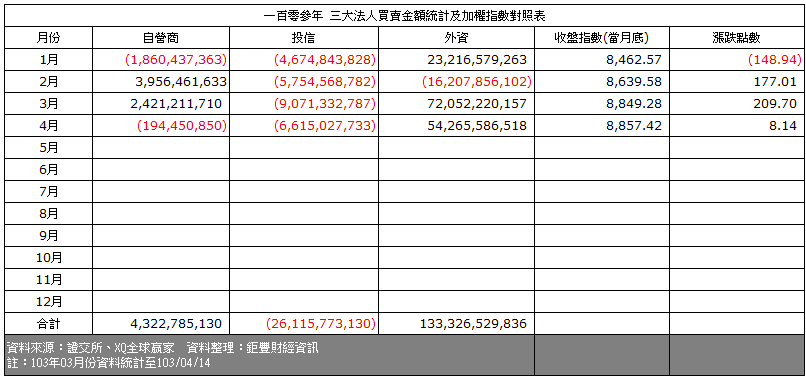This screenshot has width=806, height=377.
Task: Click the 4月 row label
Action: [48, 125]
